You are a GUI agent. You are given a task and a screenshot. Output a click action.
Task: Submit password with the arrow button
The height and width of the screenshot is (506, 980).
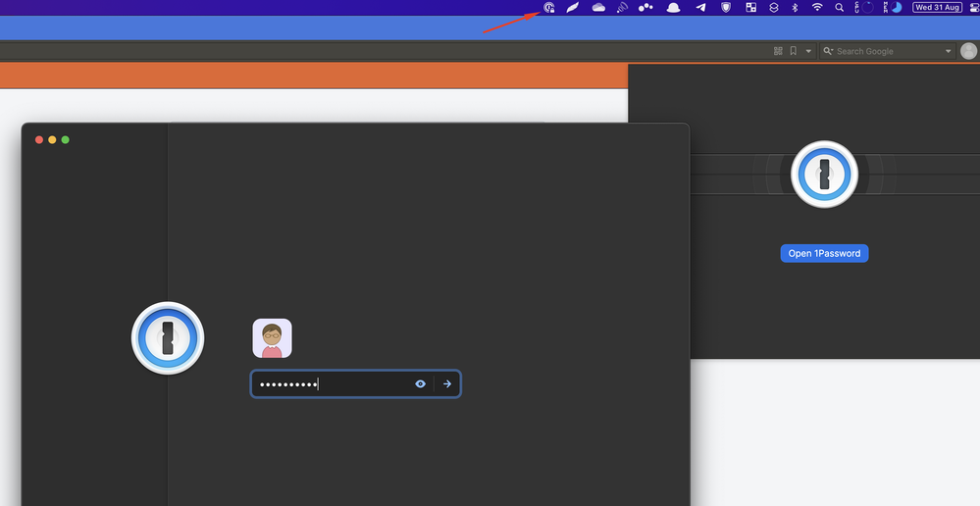point(447,384)
